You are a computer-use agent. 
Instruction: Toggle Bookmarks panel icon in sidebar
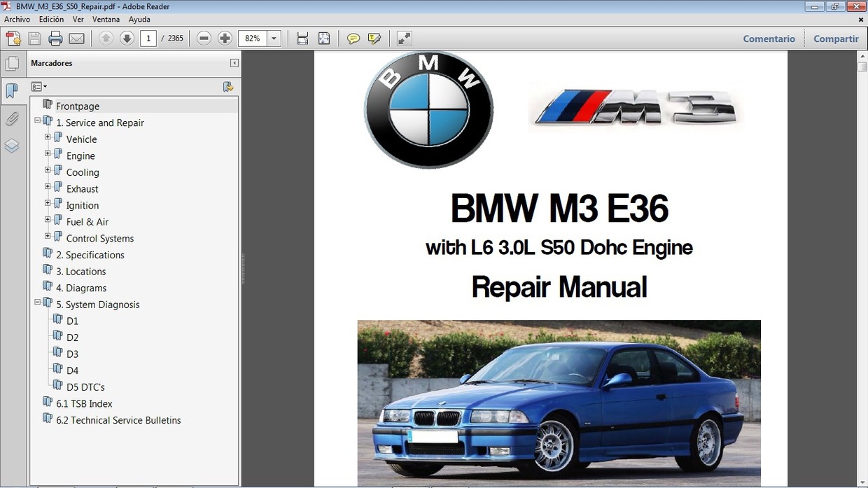coord(12,90)
